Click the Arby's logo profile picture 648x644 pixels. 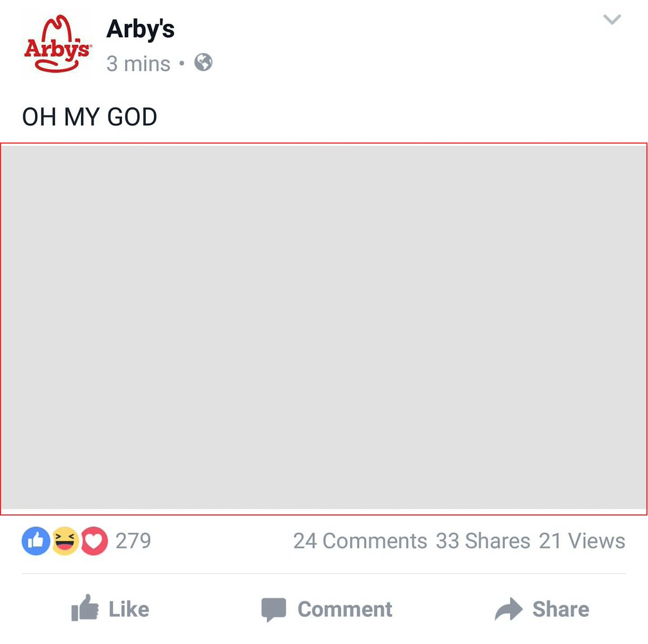[57, 45]
